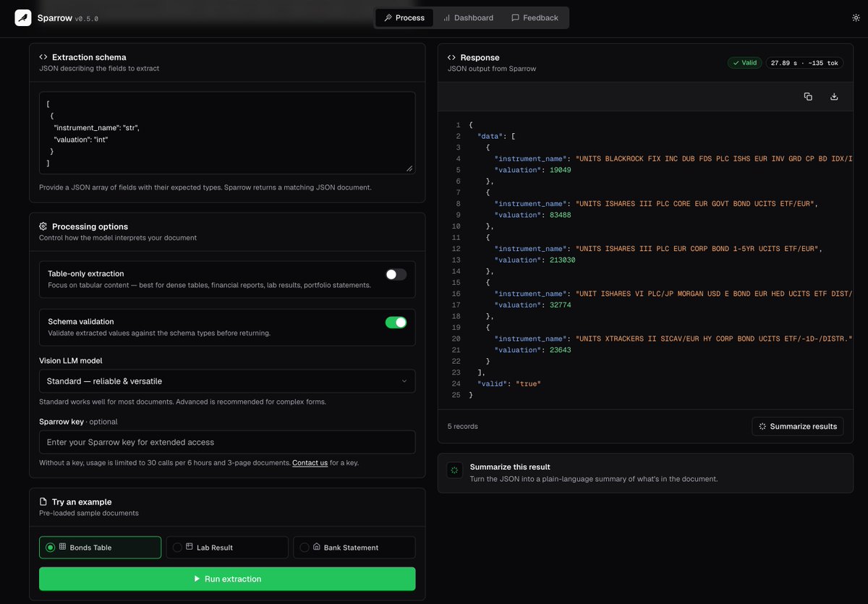Copy the JSON response to clipboard
The height and width of the screenshot is (604, 868).
click(808, 97)
